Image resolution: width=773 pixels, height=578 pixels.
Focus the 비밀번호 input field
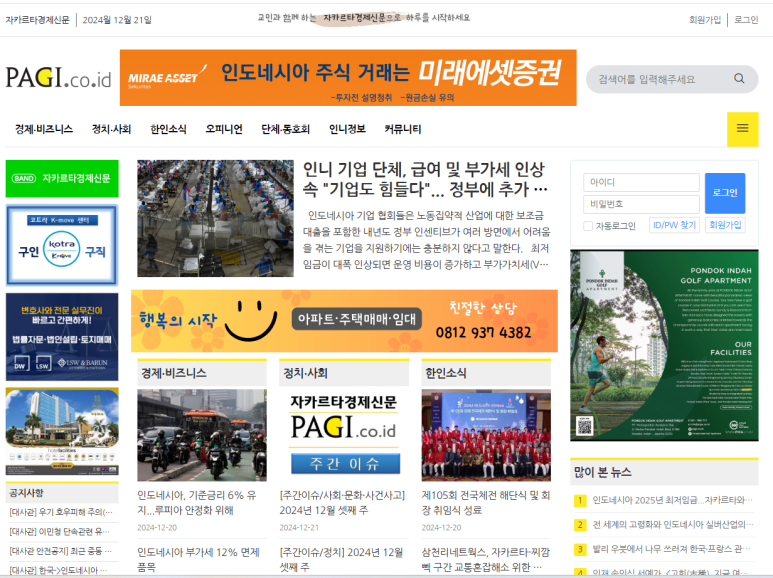[x=641, y=204]
